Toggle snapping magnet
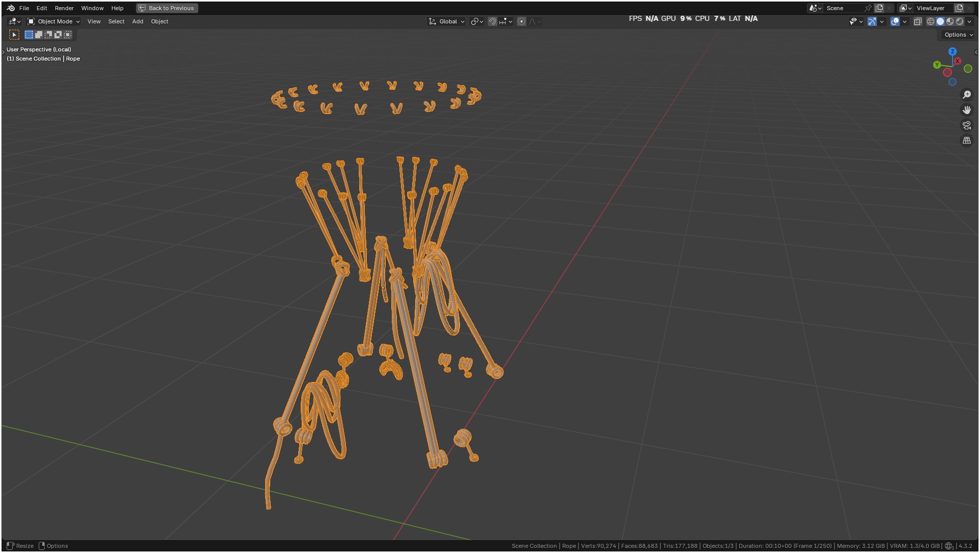Viewport: 980px width, 553px height. pyautogui.click(x=492, y=21)
